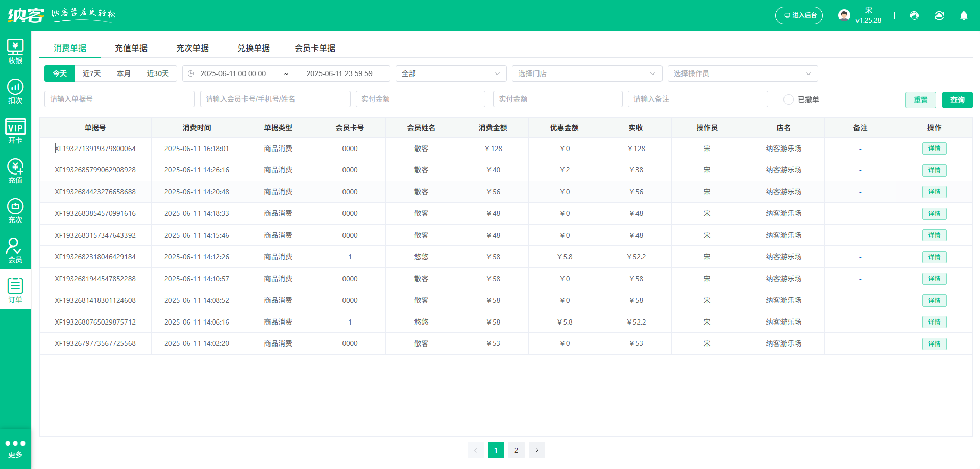Image resolution: width=980 pixels, height=469 pixels.
Task: Click member card 1 at 14:06:16
Action: pos(350,322)
